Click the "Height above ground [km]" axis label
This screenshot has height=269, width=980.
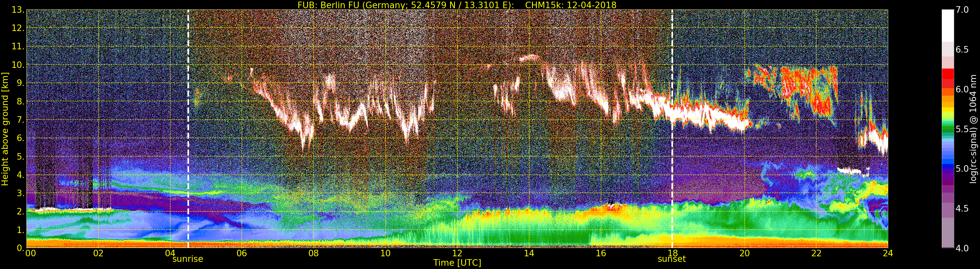click(5, 129)
